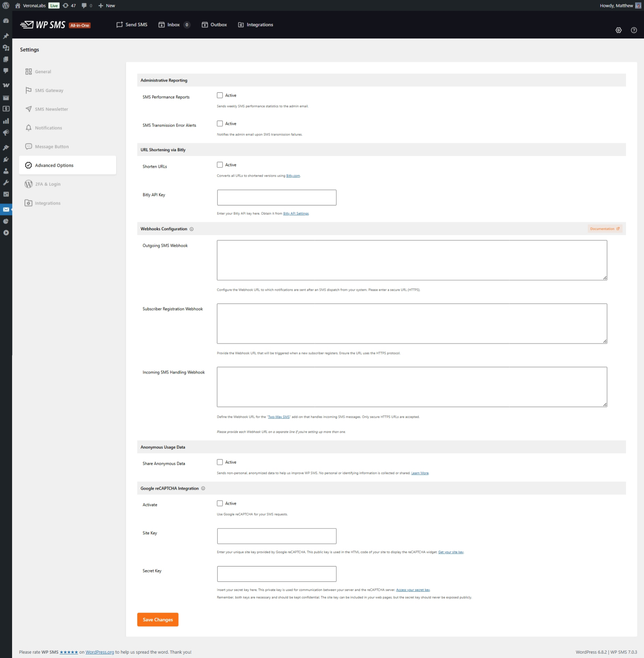
Task: Open WordPress logo menu in admin bar
Action: click(6, 5)
